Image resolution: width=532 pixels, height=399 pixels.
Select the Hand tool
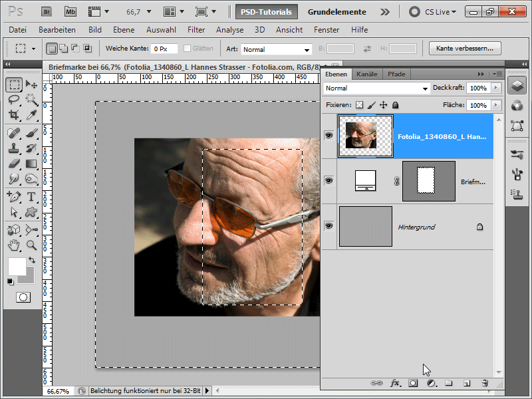[14, 245]
